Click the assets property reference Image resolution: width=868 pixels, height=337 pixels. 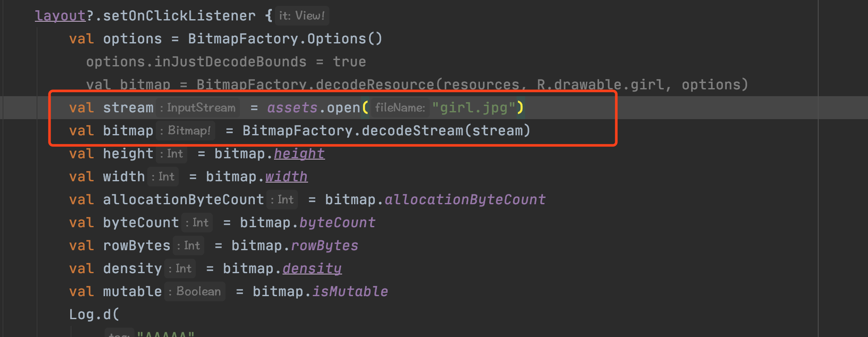click(x=292, y=108)
